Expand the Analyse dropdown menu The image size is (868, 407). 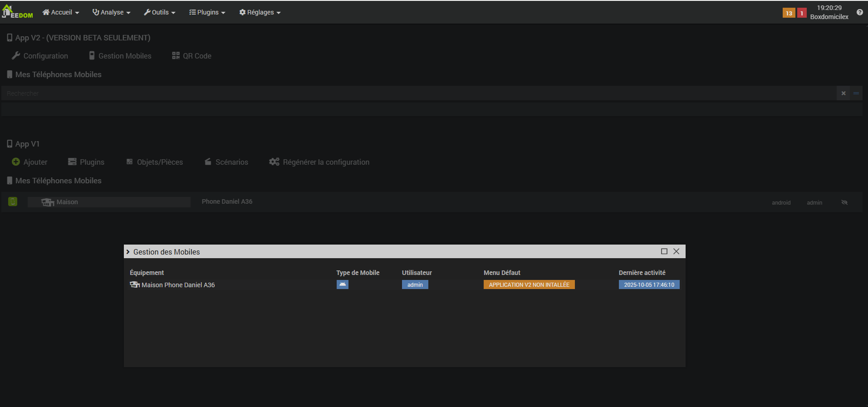point(111,12)
